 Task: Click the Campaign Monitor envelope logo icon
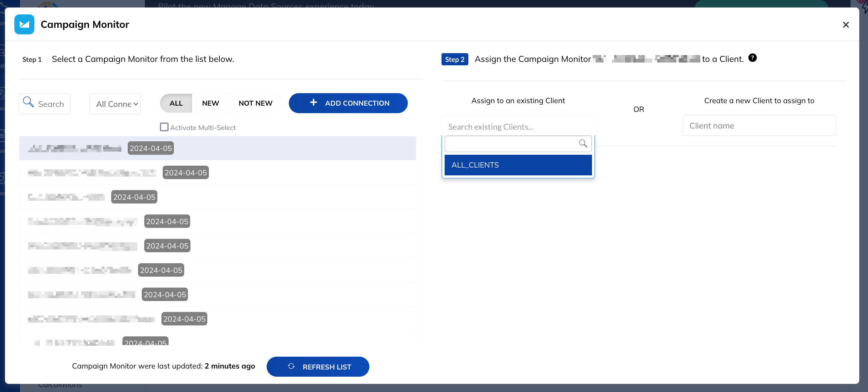pyautogui.click(x=24, y=24)
